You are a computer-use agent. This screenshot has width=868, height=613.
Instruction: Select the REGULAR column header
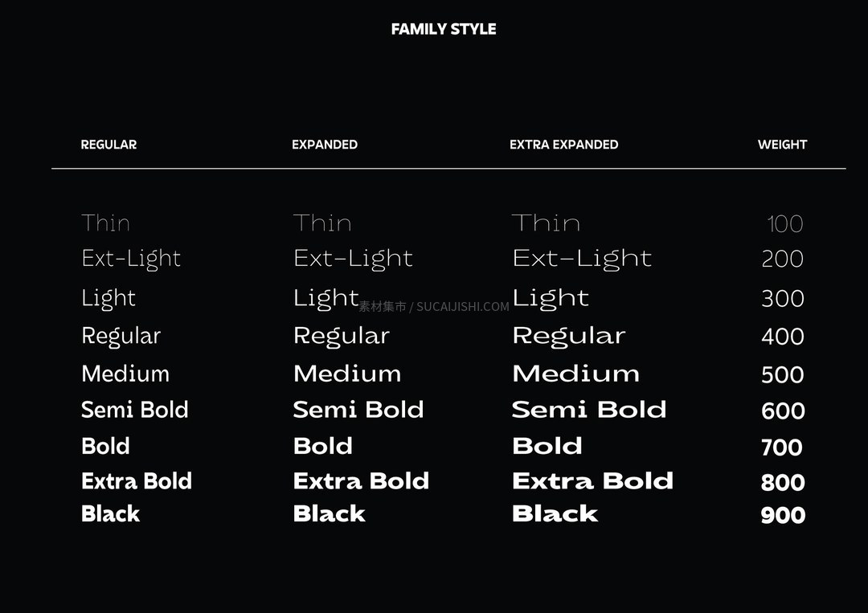pos(108,145)
